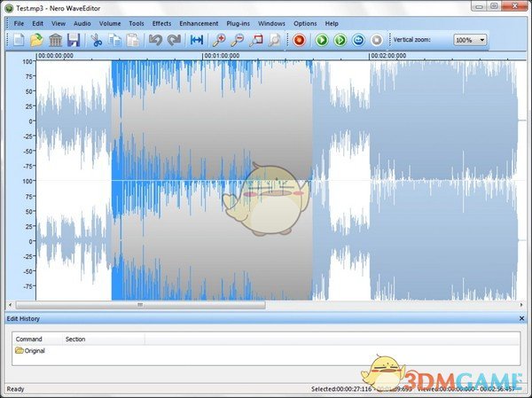The image size is (532, 398).
Task: Open the Help menu
Action: (332, 23)
